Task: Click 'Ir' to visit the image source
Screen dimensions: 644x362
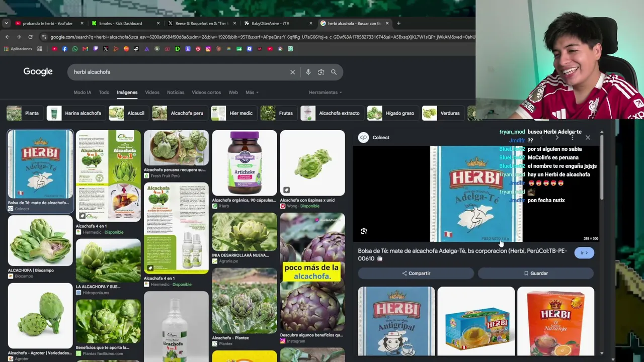Action: click(584, 253)
